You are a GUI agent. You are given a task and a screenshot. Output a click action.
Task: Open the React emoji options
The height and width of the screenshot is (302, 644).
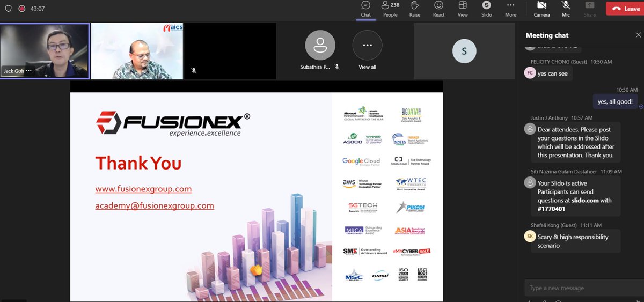438,9
